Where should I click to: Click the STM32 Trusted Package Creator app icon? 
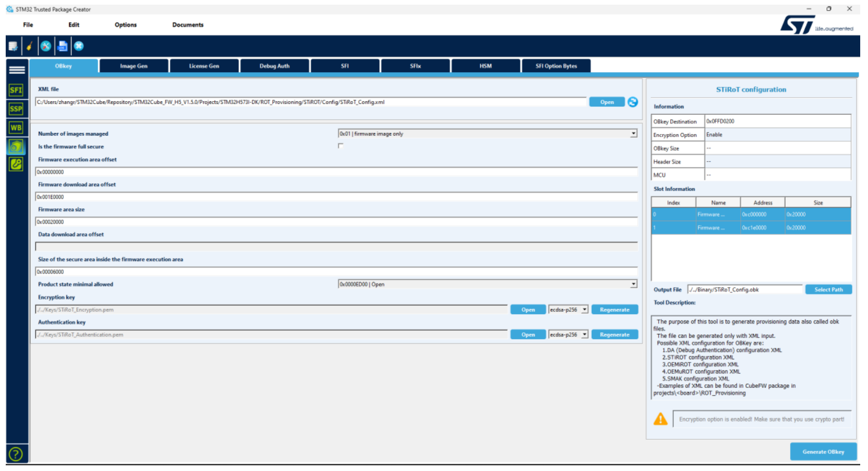pyautogui.click(x=10, y=9)
